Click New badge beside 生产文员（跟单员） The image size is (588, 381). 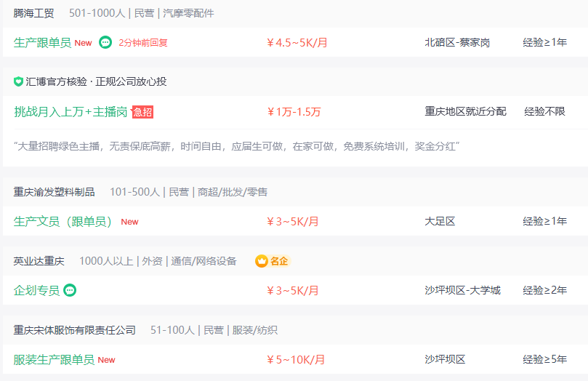(129, 222)
